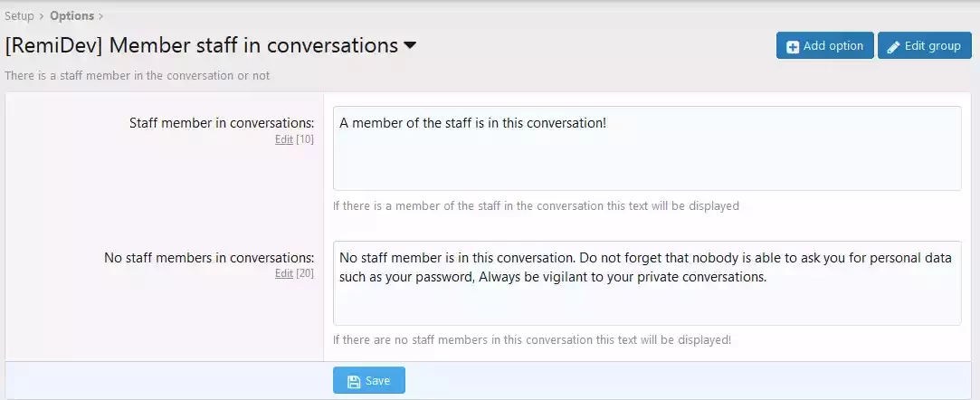Navigate to the Options breadcrumb
Viewport: 980px width, 400px height.
(x=71, y=15)
